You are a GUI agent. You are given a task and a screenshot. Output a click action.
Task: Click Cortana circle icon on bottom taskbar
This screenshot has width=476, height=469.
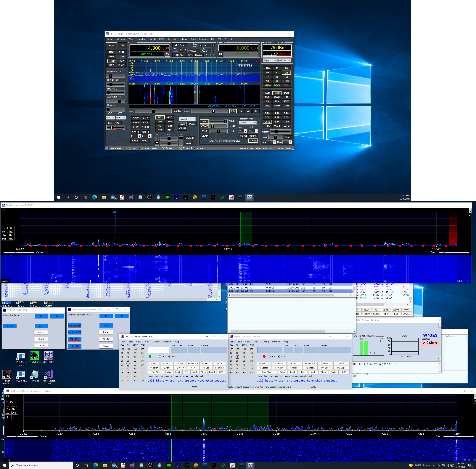pos(77,465)
